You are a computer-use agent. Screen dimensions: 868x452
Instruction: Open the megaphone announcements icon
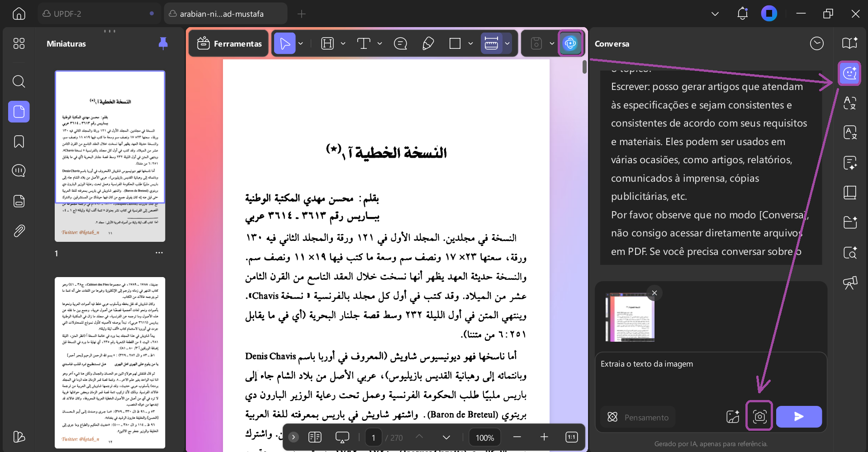pos(850,282)
